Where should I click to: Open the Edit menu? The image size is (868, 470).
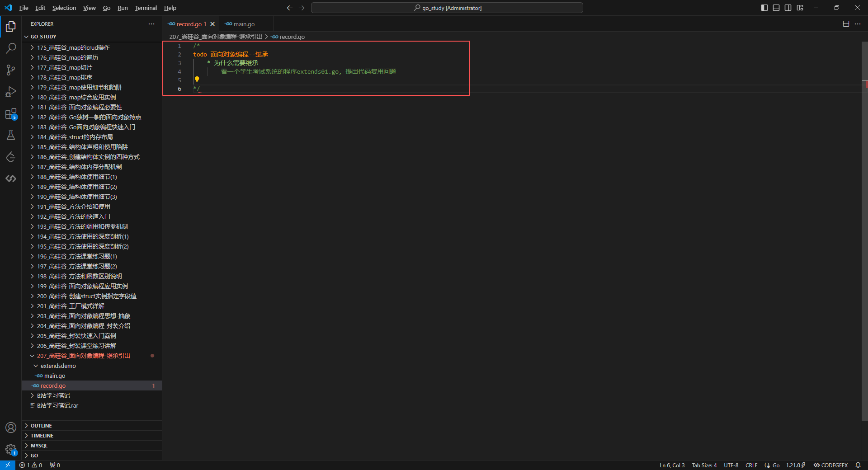(40, 8)
